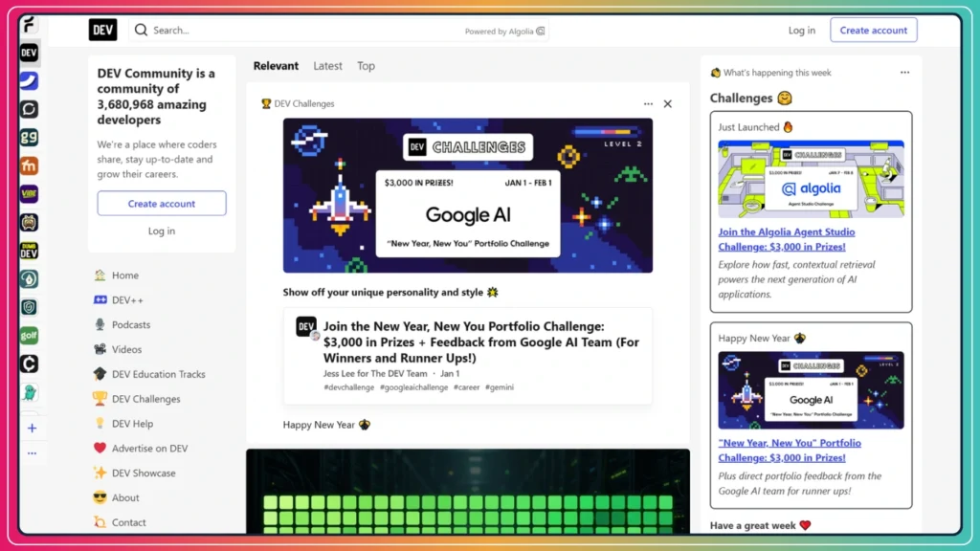This screenshot has height=551, width=980.
Task: Click the DEV logo in the top header
Action: pos(102,30)
